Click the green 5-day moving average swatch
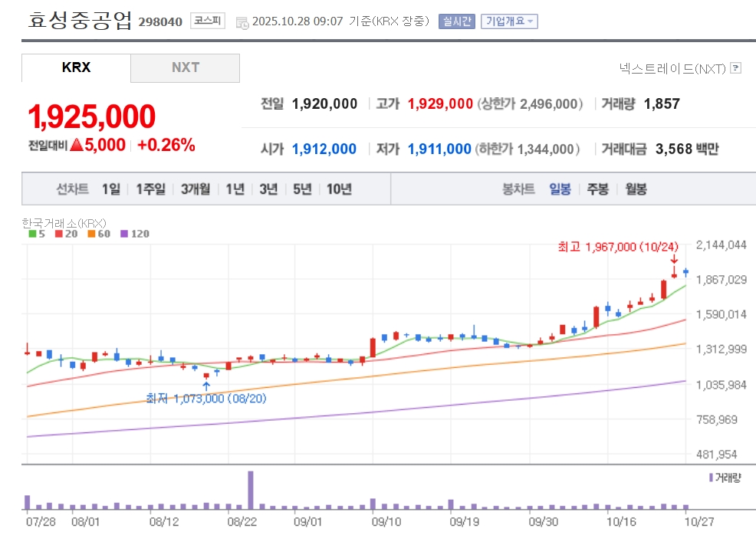The height and width of the screenshot is (535, 756). point(32,234)
